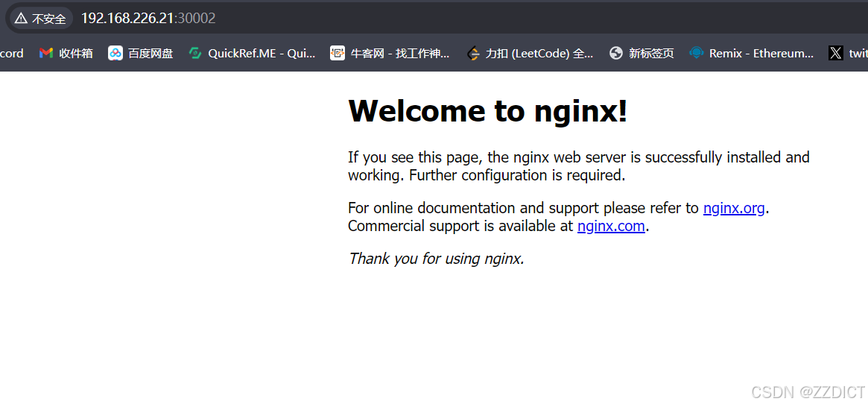Click the globe icon beside 新标签页
The width and height of the screenshot is (868, 407).
click(x=616, y=53)
